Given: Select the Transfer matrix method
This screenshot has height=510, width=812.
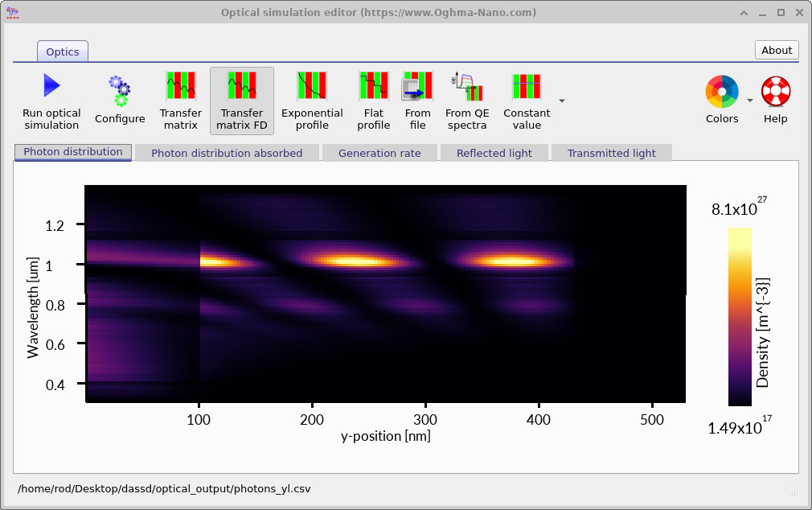Looking at the screenshot, I should click(180, 98).
